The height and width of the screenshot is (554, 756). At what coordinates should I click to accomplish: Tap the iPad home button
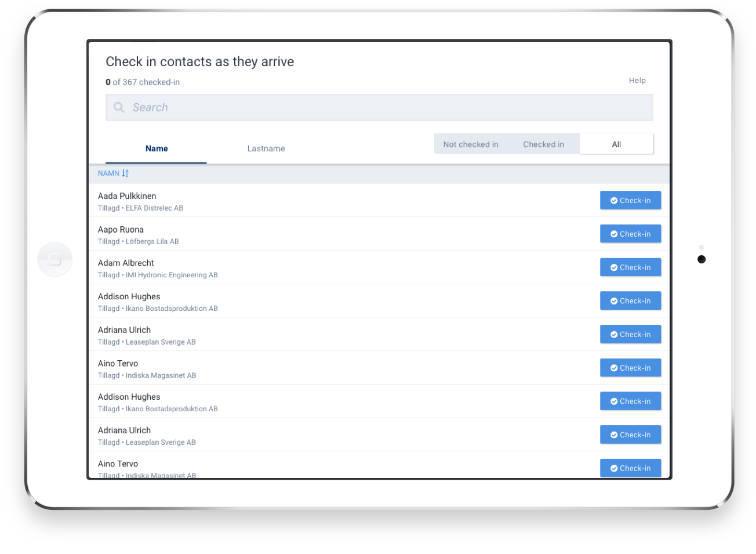pos(54,259)
